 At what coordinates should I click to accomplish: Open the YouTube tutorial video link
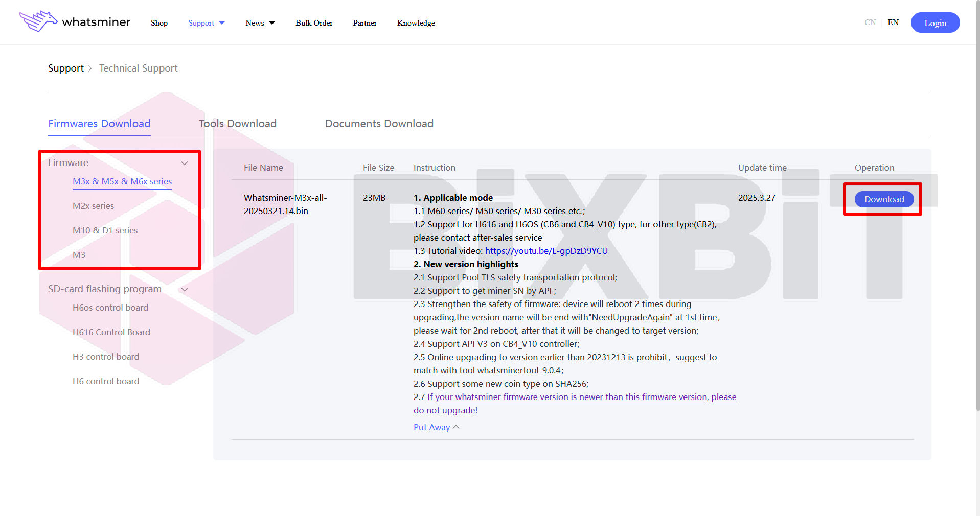click(x=546, y=251)
